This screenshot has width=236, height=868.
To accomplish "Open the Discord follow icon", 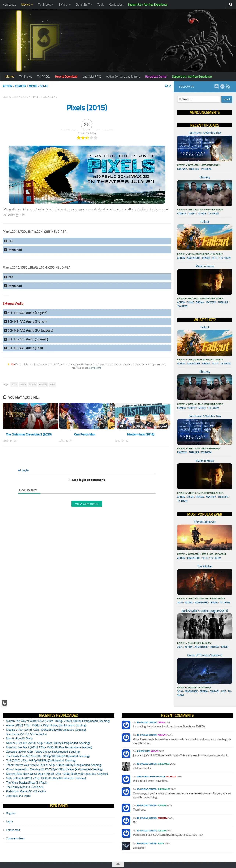I will point(217,87).
